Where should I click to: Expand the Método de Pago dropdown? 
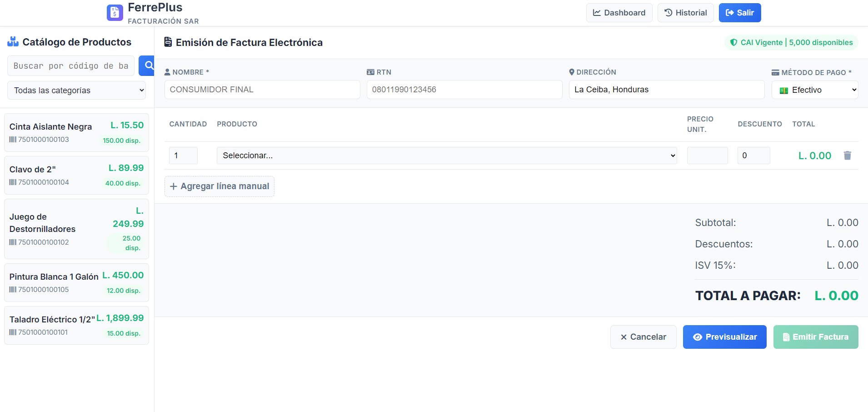click(x=815, y=90)
